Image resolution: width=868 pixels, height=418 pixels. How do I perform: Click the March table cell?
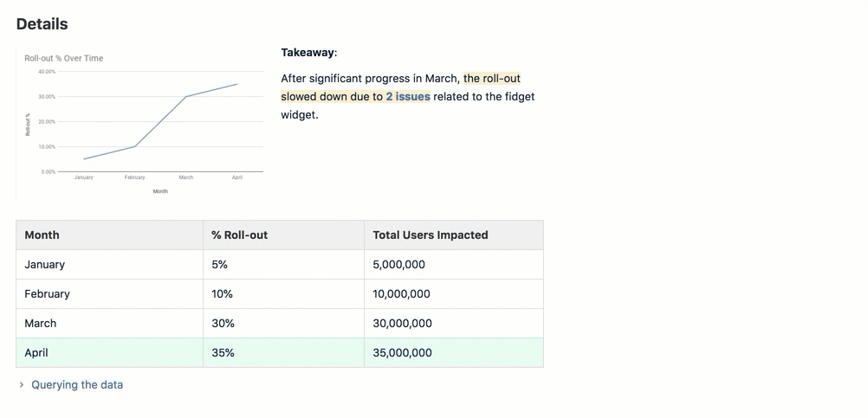coord(41,323)
